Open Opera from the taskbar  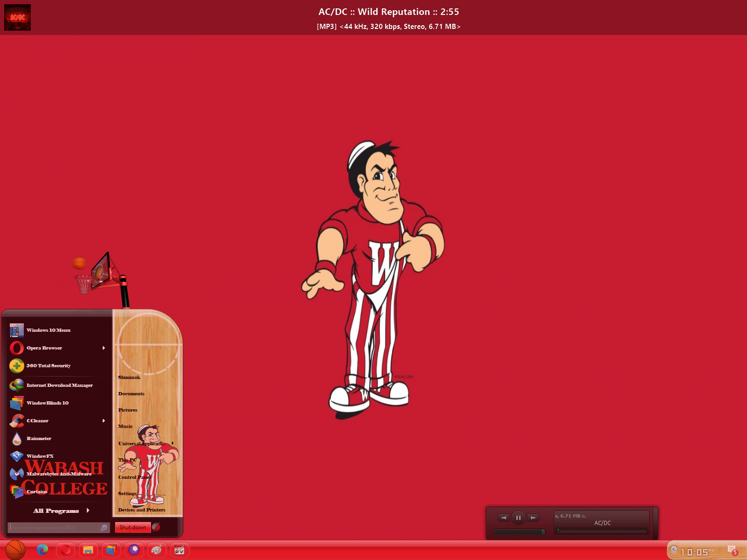[65, 550]
